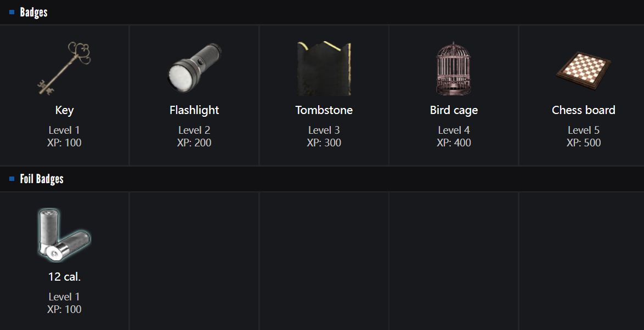This screenshot has height=330, width=644.
Task: Click the Flashlight badge image
Action: [x=194, y=68]
